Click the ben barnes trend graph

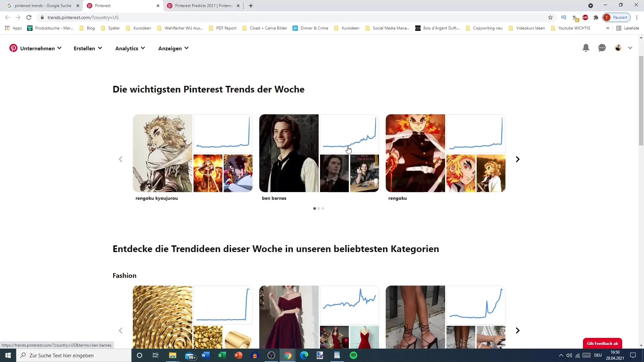[x=349, y=134]
